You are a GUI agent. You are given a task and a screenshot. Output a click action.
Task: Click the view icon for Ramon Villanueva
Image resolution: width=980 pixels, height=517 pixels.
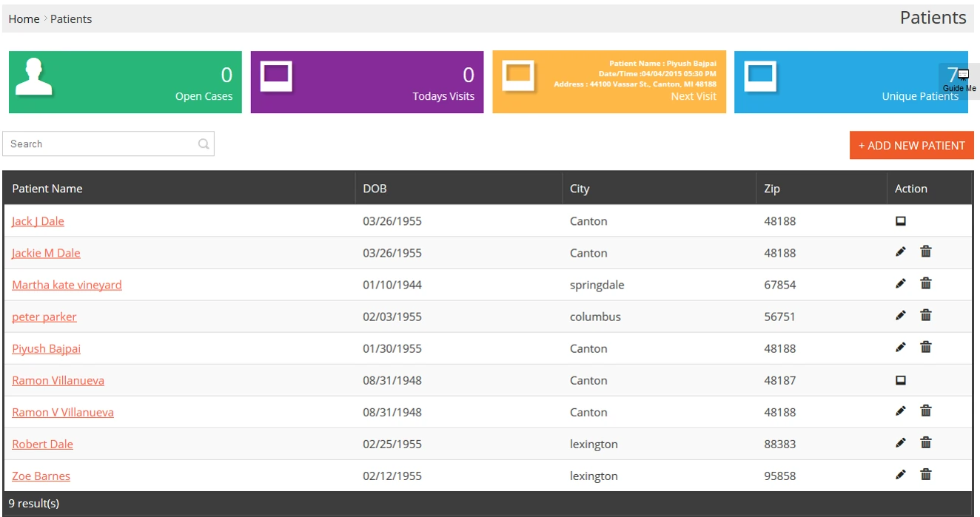pyautogui.click(x=901, y=380)
